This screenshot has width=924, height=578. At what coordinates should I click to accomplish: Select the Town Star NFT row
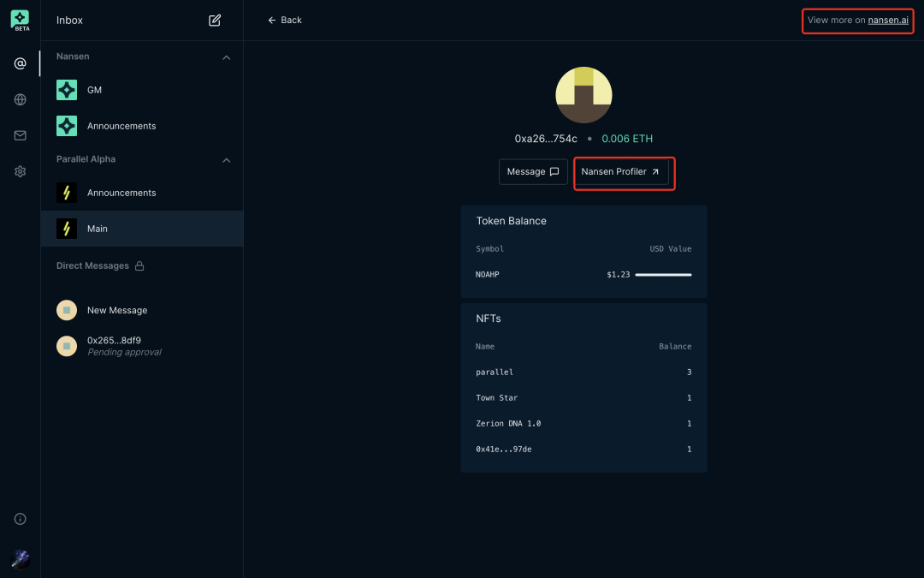pos(583,398)
